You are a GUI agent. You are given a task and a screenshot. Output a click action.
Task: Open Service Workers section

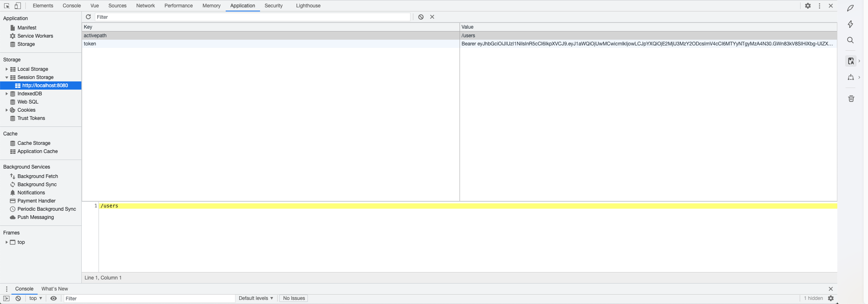(35, 36)
